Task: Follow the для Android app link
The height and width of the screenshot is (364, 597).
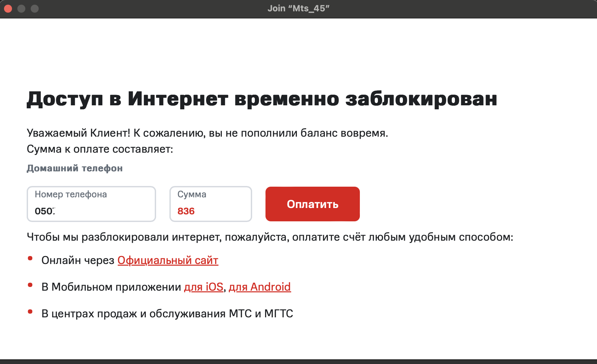Action: [x=260, y=287]
